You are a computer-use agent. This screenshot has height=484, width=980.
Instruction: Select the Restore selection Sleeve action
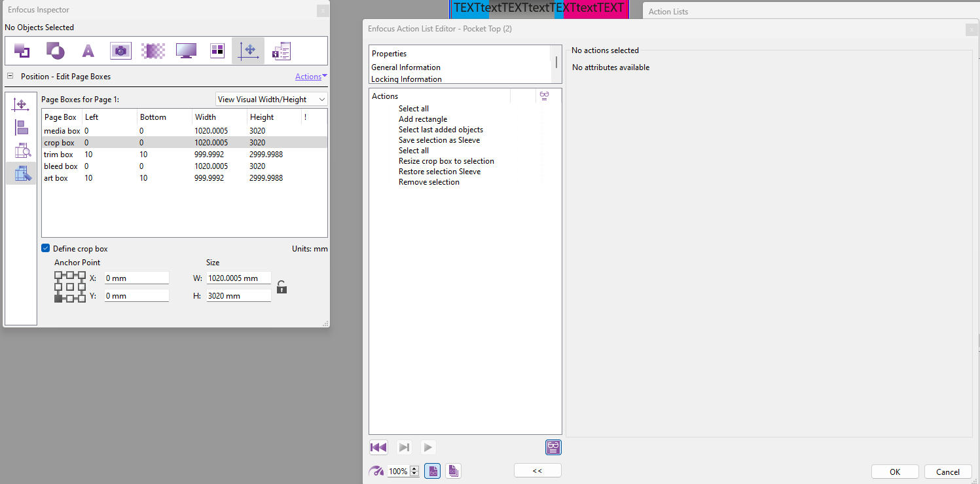tap(439, 172)
